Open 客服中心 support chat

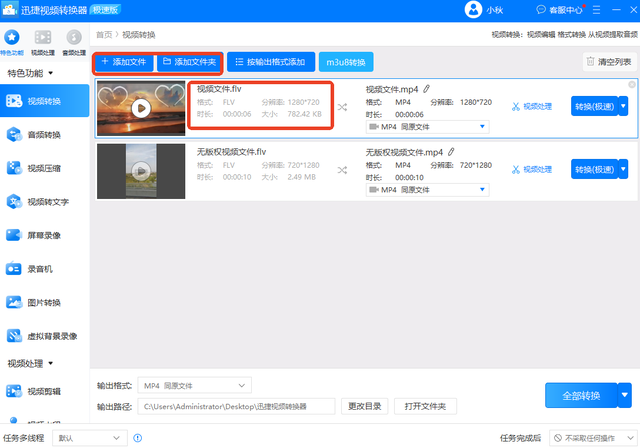560,10
